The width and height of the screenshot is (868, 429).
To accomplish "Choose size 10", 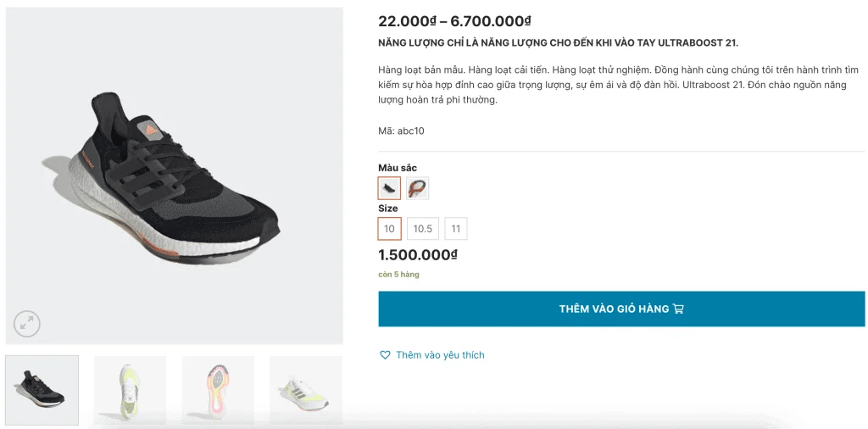I will tap(389, 229).
